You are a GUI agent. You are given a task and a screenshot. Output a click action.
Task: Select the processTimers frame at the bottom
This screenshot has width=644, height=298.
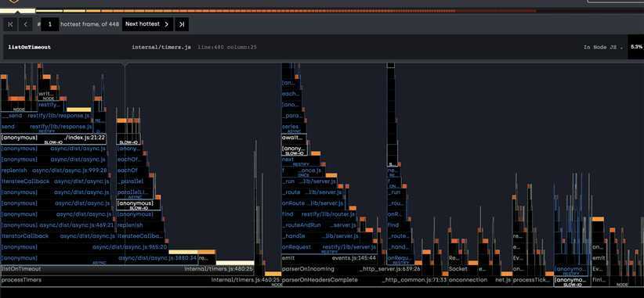pyautogui.click(x=140, y=280)
